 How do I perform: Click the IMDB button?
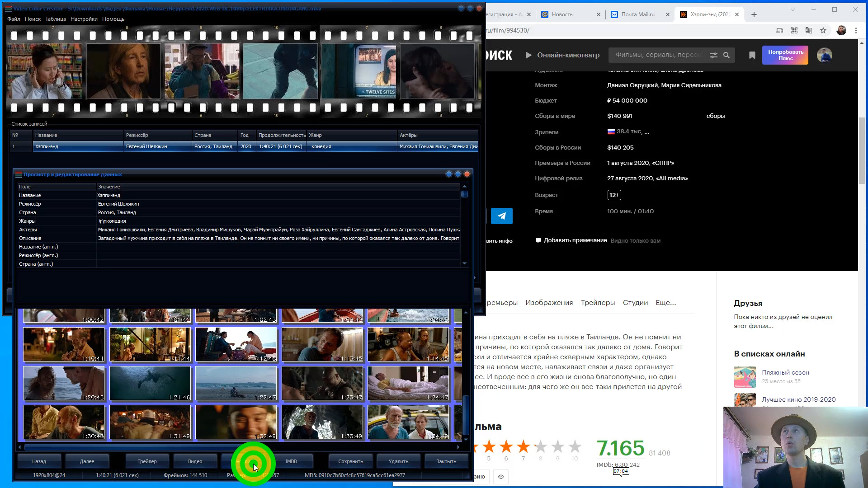pyautogui.click(x=291, y=461)
